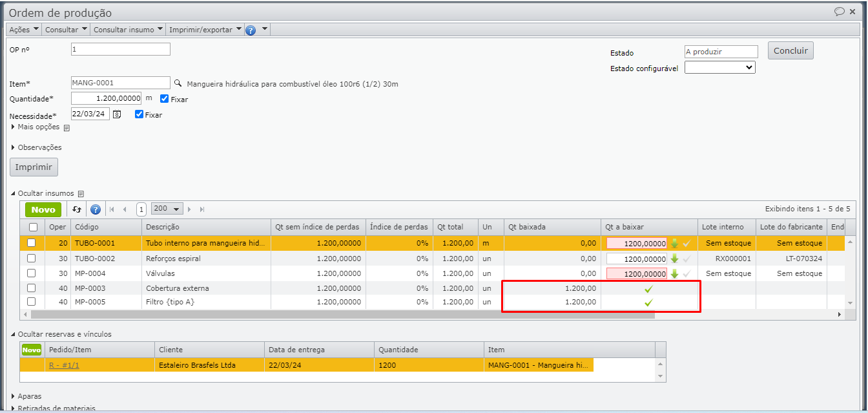Click the Cobertura externa description cell
This screenshot has width=868, height=413.
click(206, 288)
